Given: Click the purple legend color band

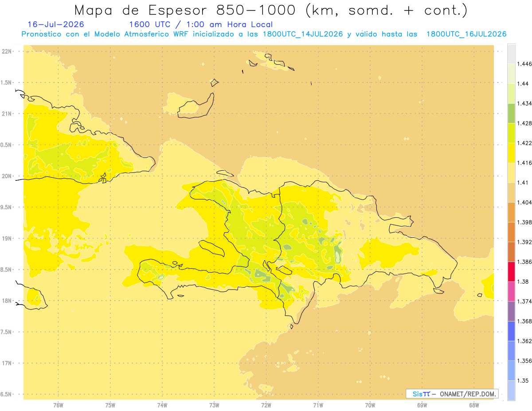Looking at the screenshot, I should click(511, 311).
